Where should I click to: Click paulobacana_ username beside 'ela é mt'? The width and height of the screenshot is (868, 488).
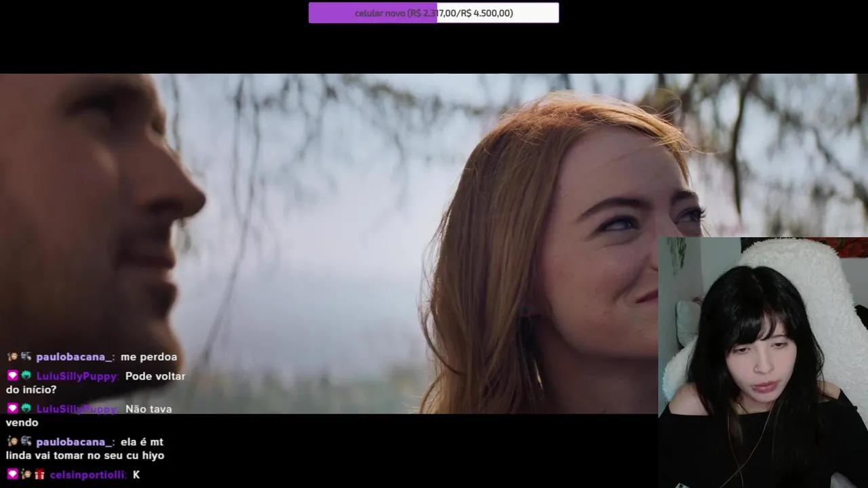(x=75, y=442)
